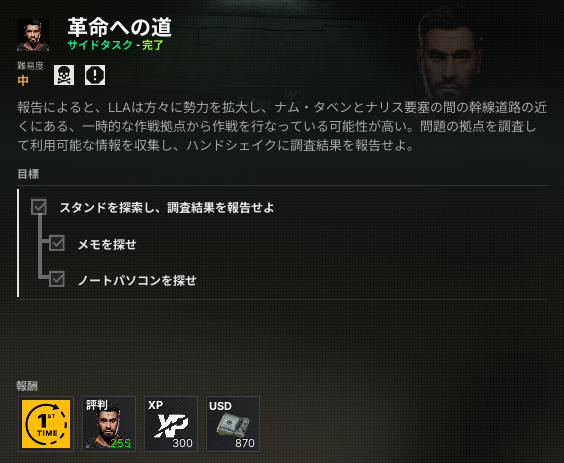Viewport: 564px width, 463px height.
Task: Toggle the ノートパソコンを探せ checkbox
Action: 57,279
